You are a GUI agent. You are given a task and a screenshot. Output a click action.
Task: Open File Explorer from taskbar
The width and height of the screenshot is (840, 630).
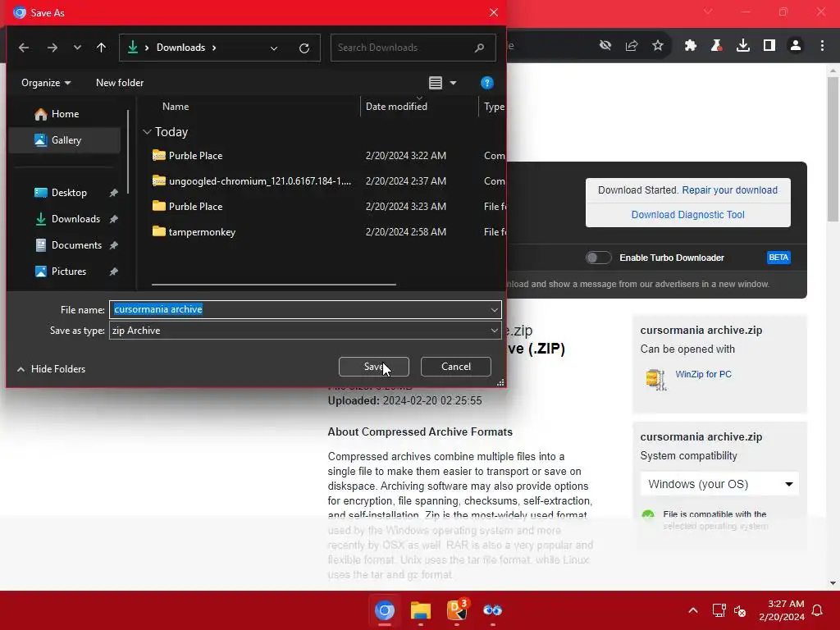(421, 610)
